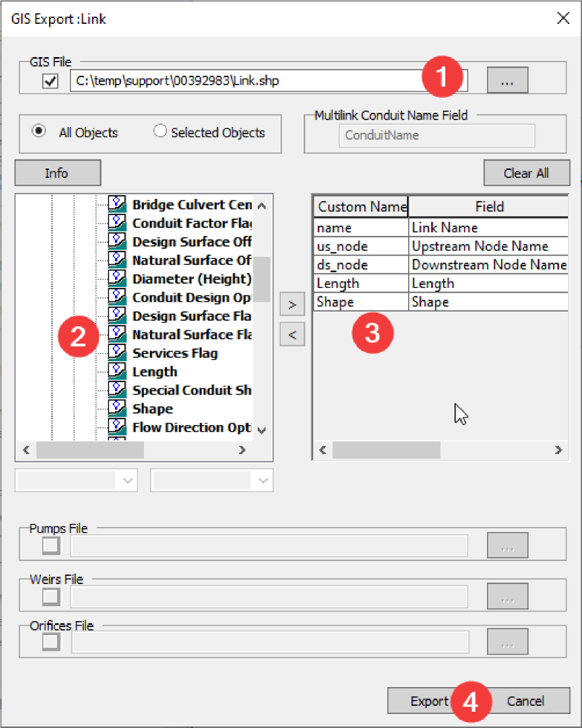
Task: Click the GIS file path input field
Action: tap(268, 81)
